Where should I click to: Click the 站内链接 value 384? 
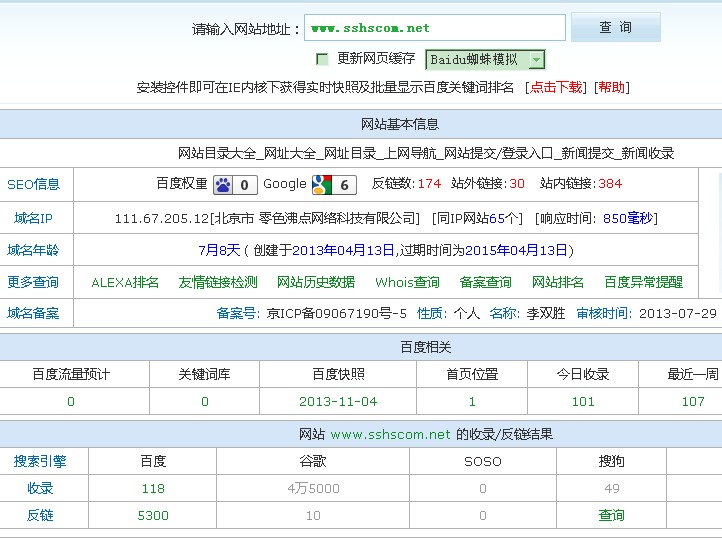tap(610, 184)
